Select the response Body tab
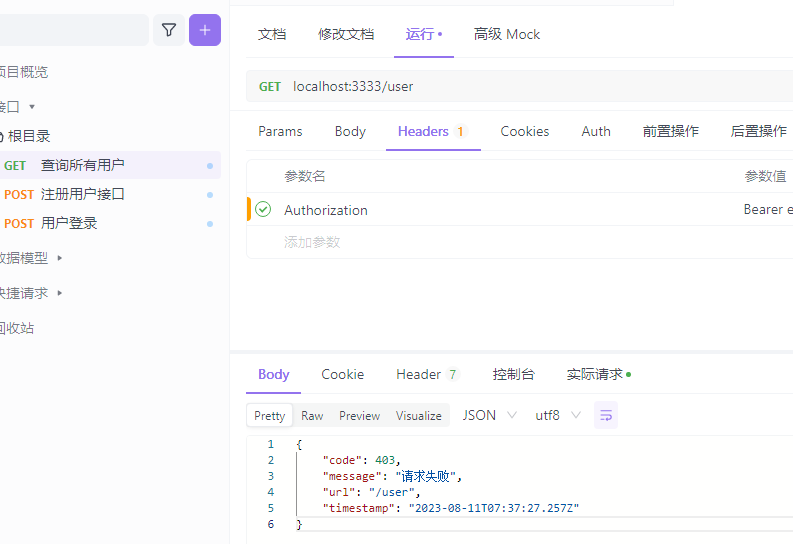 tap(274, 375)
